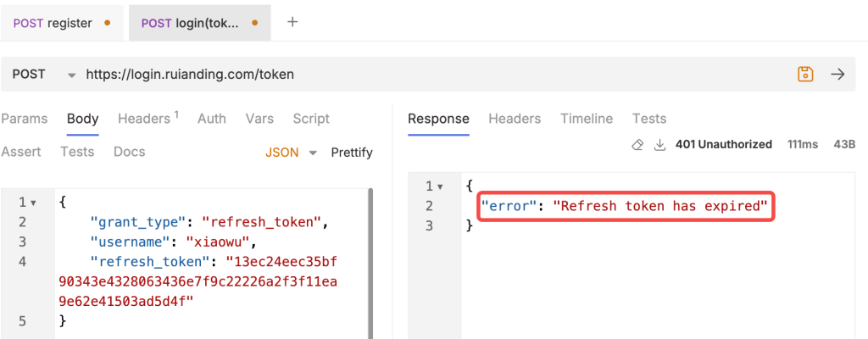Open the Params tab
This screenshot has width=868, height=339.
24,119
